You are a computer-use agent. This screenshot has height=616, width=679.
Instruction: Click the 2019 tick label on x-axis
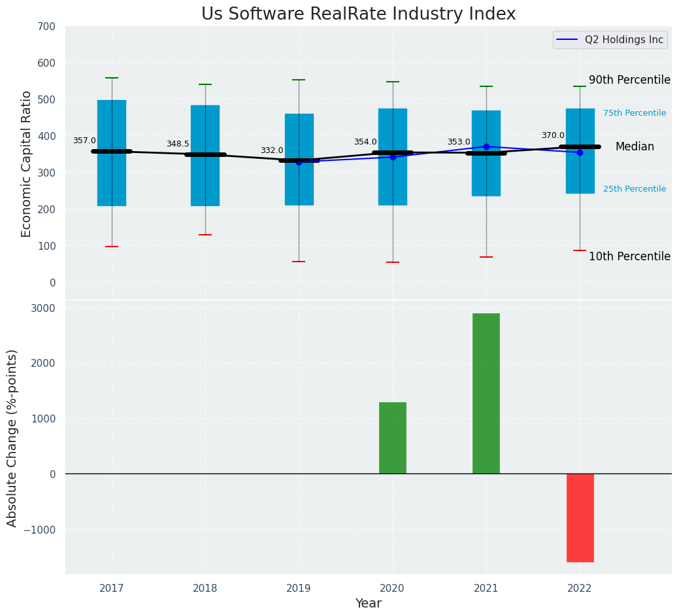pos(299,589)
